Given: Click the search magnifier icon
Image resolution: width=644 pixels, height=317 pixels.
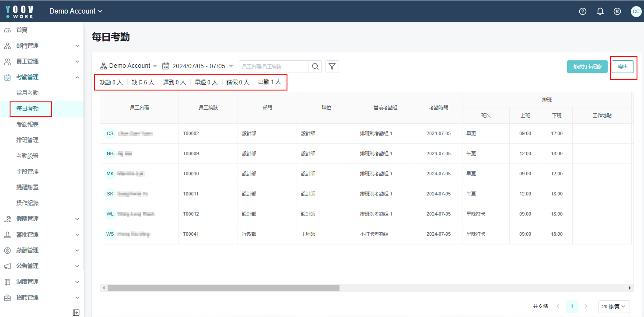Looking at the screenshot, I should pos(315,66).
